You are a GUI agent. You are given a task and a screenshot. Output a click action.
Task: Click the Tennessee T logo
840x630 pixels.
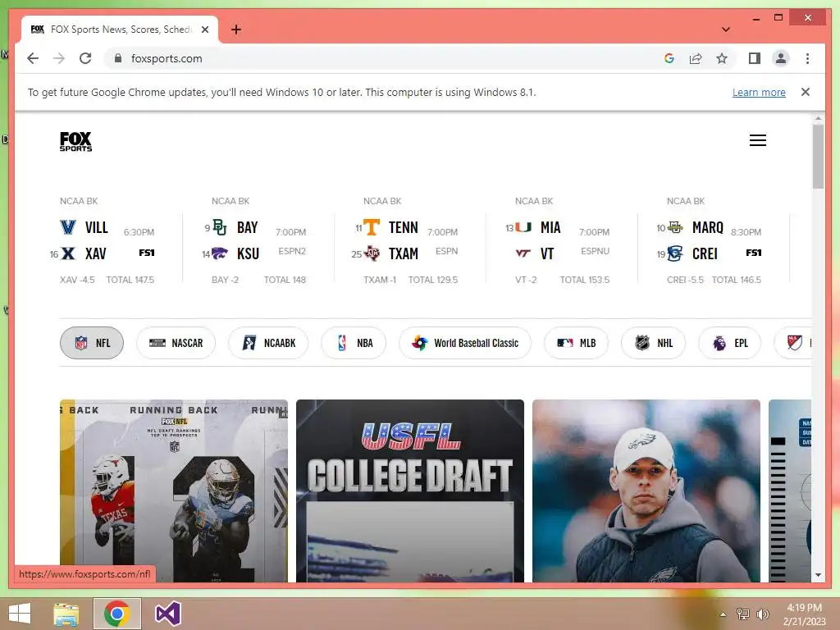(372, 227)
